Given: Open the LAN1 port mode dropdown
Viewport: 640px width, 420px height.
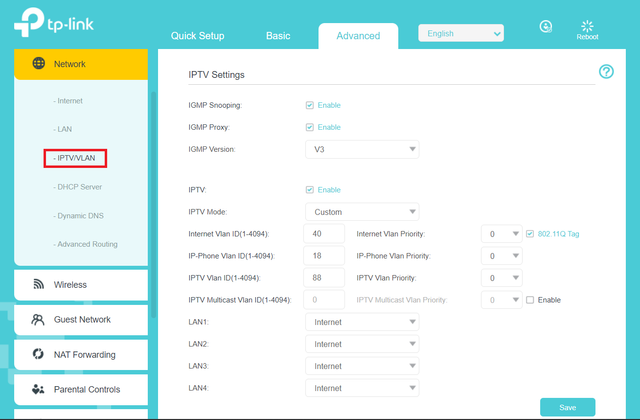Looking at the screenshot, I should pyautogui.click(x=362, y=322).
